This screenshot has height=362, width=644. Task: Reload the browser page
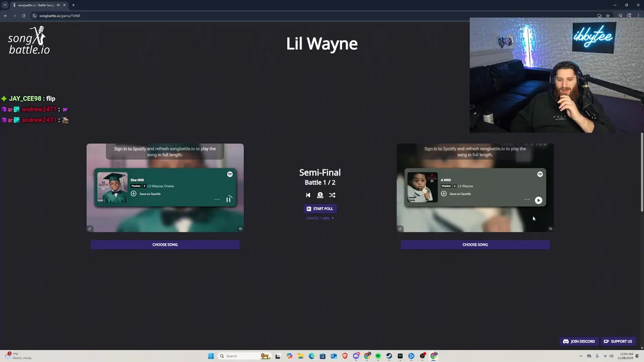click(x=23, y=16)
